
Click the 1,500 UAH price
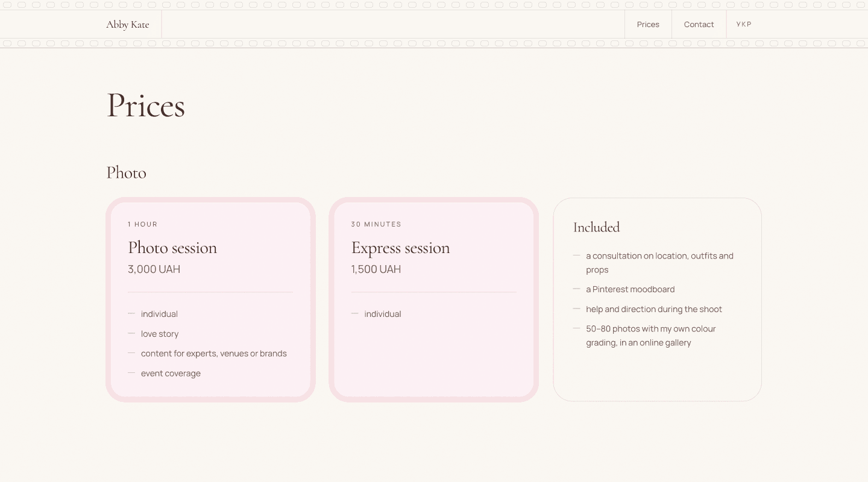point(376,269)
